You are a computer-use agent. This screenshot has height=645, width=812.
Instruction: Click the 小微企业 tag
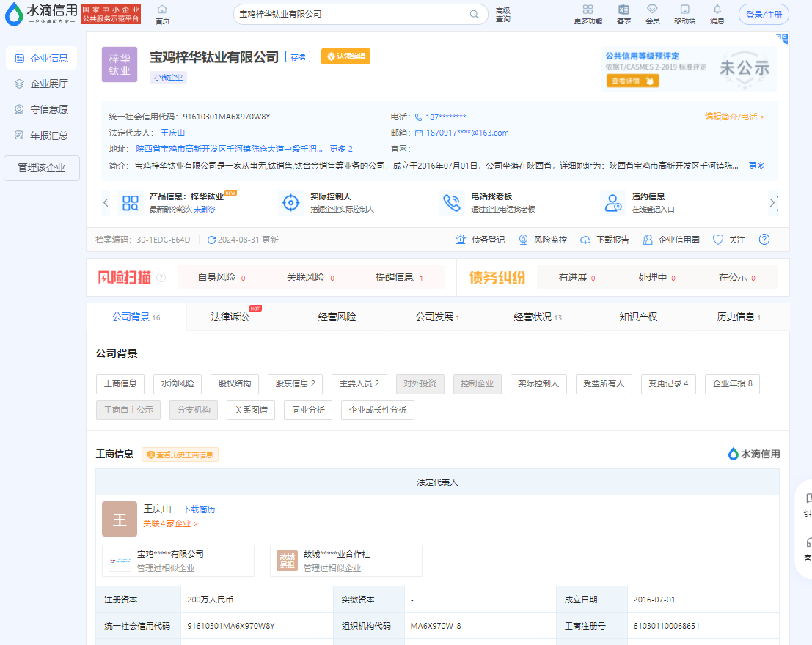point(168,77)
